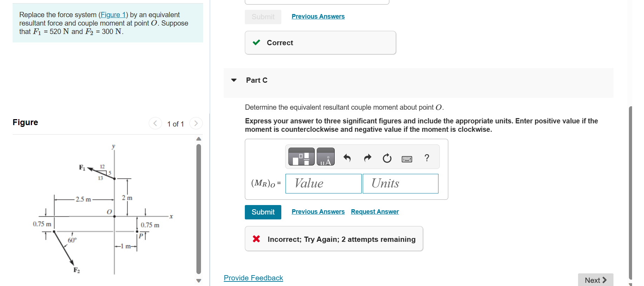Open the Figure 1 link

pos(113,15)
